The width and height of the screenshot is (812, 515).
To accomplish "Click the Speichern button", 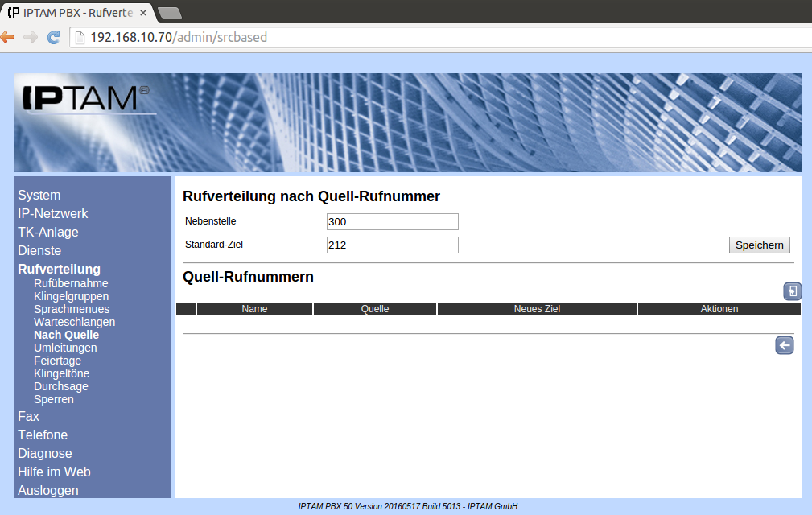I will click(759, 245).
